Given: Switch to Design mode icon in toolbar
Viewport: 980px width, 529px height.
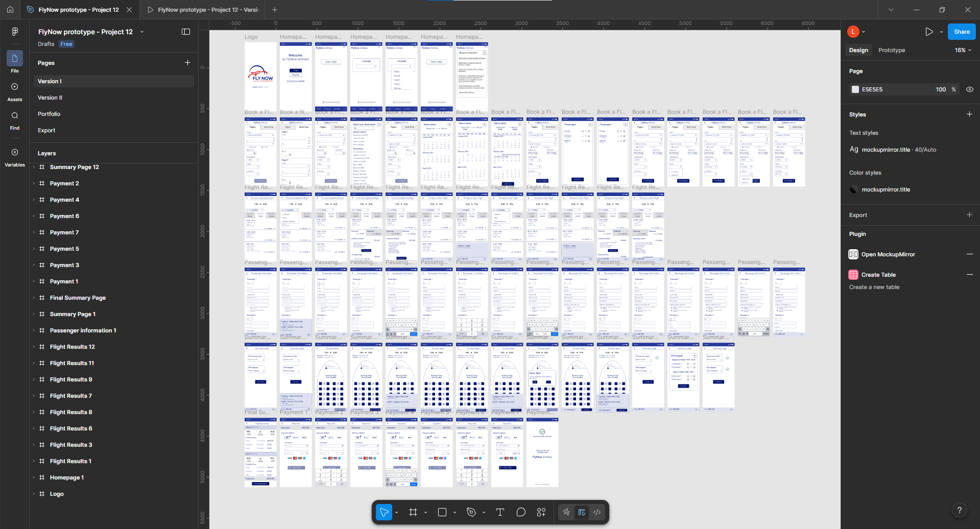Looking at the screenshot, I should tap(582, 512).
